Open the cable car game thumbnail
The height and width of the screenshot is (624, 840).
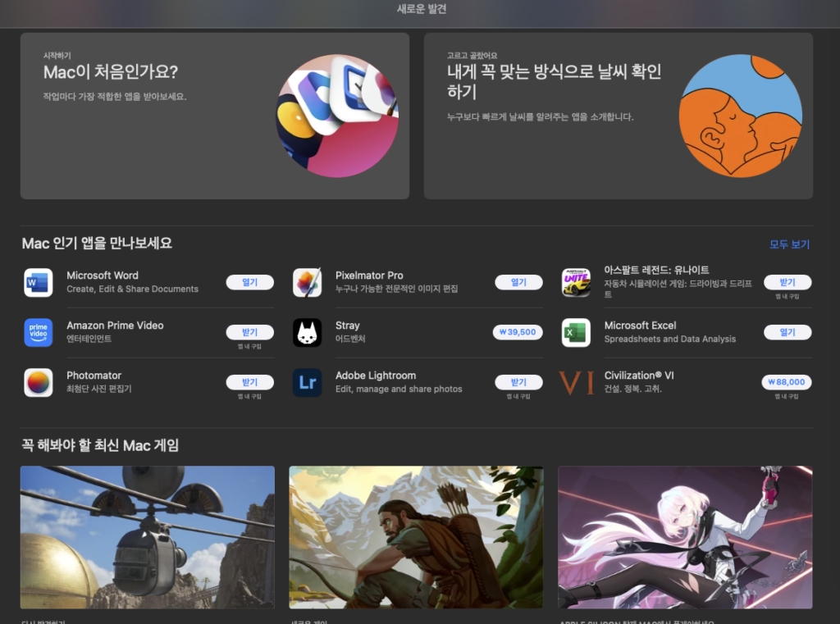148,537
